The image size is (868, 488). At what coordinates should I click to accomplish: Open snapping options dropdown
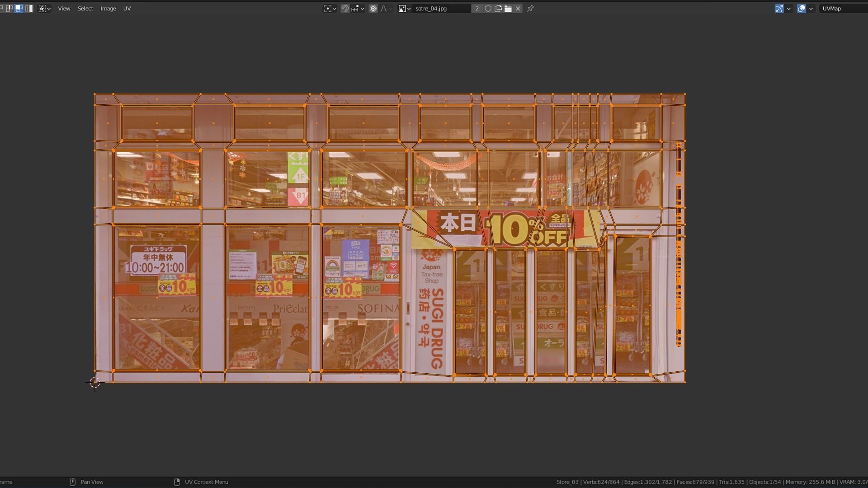tap(358, 9)
